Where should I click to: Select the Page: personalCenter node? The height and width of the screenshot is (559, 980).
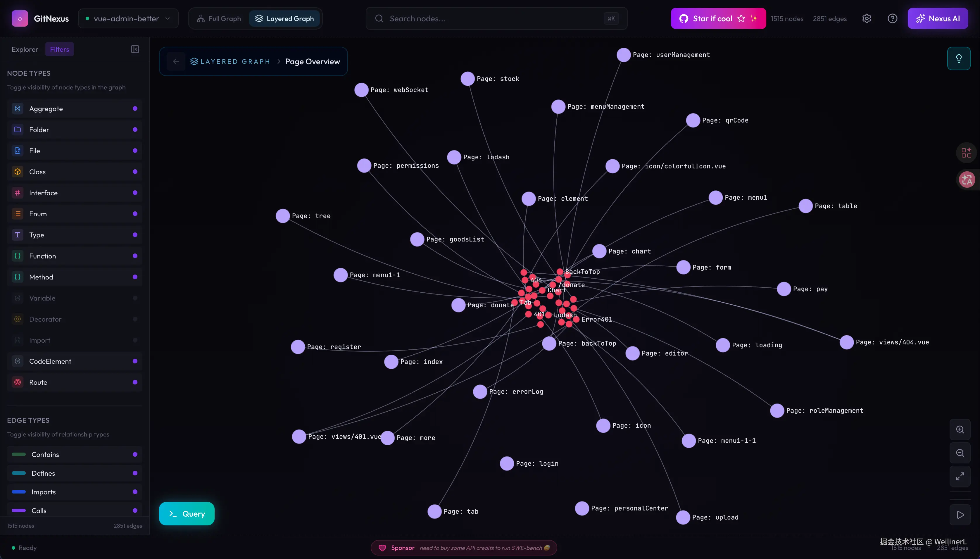[582, 508]
